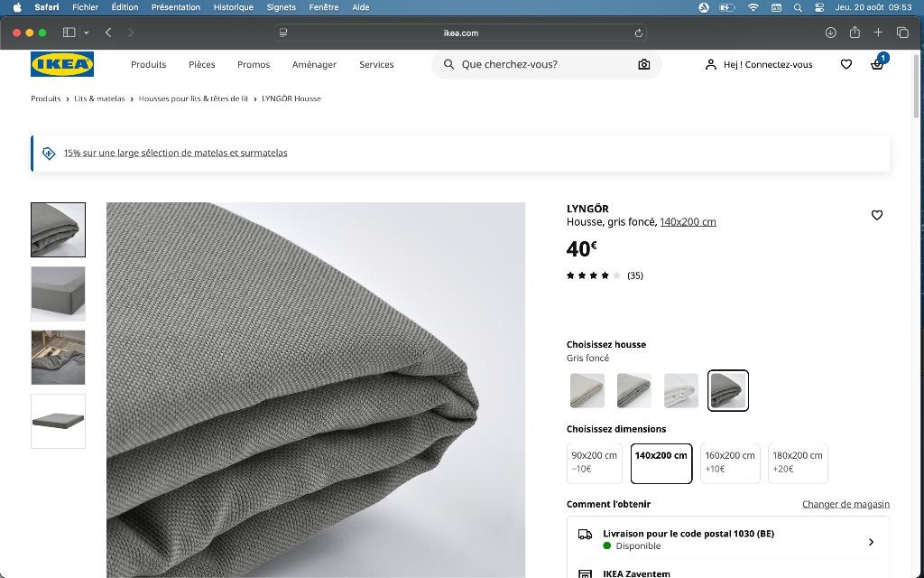Open the Présentation menu
The height and width of the screenshot is (578, 924).
(176, 7)
